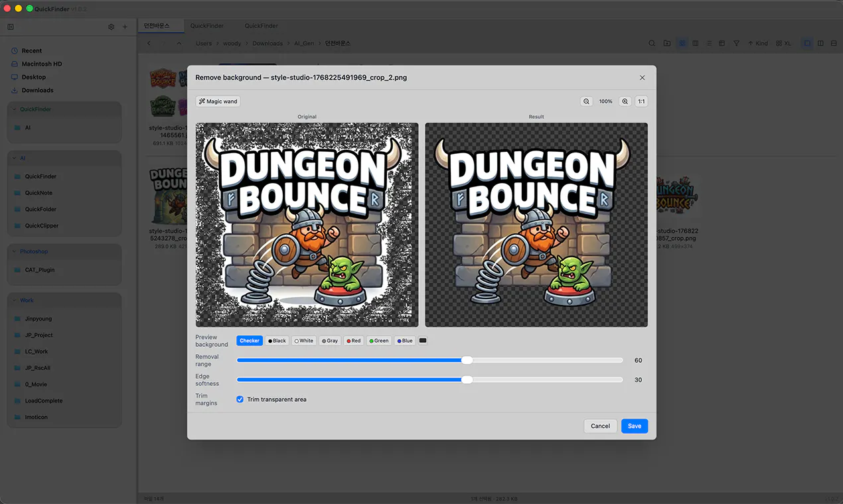Screen dimensions: 843x504
Task: Save the background removed image
Action: coord(635,426)
